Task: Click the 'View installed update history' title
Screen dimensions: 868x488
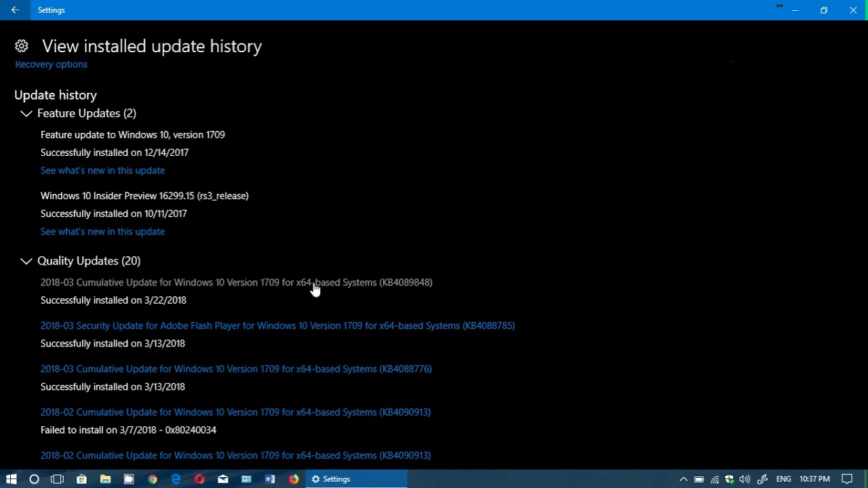Action: (x=152, y=46)
